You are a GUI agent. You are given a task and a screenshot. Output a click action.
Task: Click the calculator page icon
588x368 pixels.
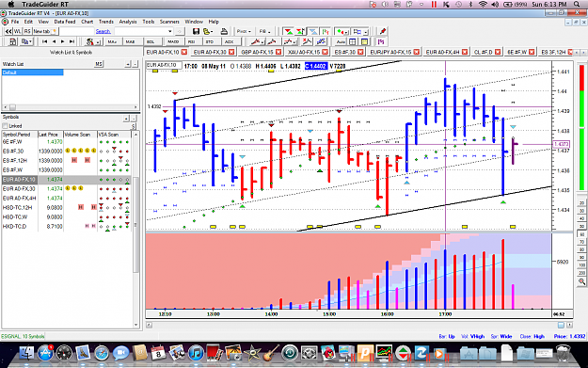click(x=12, y=41)
